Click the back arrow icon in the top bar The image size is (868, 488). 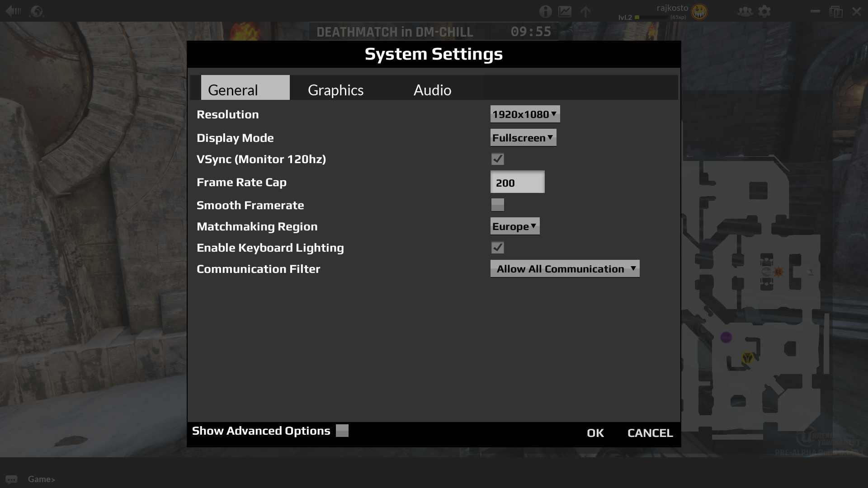pyautogui.click(x=13, y=11)
